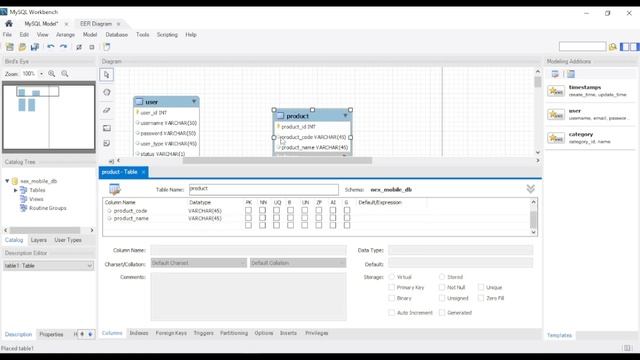The image size is (640, 360).
Task: Click the search icon beside the search box
Action: pyautogui.click(x=613, y=47)
